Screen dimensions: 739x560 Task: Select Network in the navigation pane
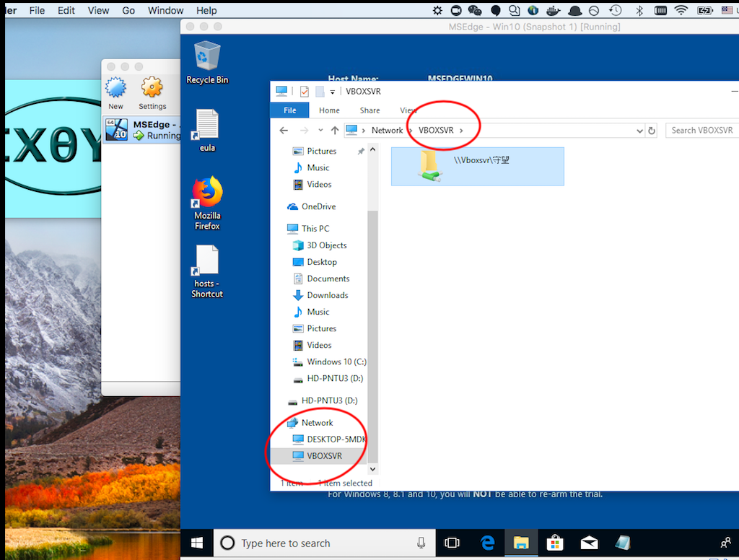[310, 423]
